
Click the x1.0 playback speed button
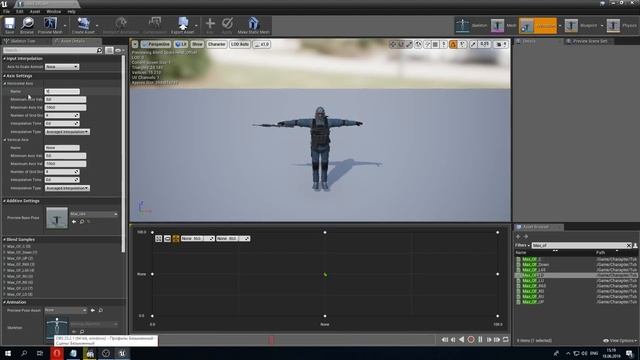pyautogui.click(x=262, y=44)
